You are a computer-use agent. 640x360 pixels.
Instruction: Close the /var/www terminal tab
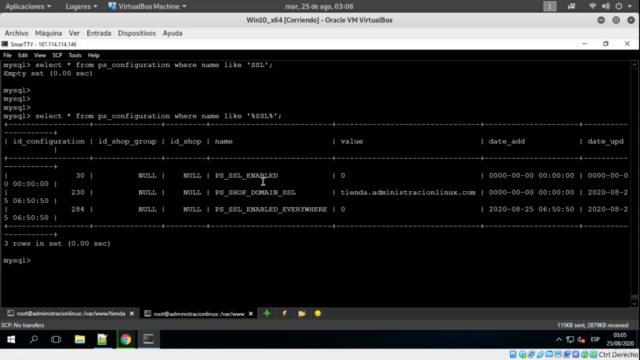pos(251,313)
